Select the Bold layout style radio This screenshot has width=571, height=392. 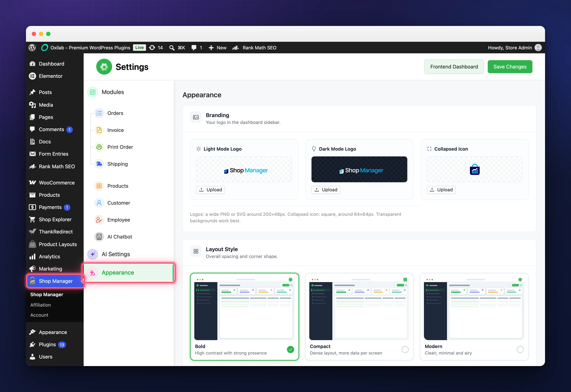click(x=290, y=349)
